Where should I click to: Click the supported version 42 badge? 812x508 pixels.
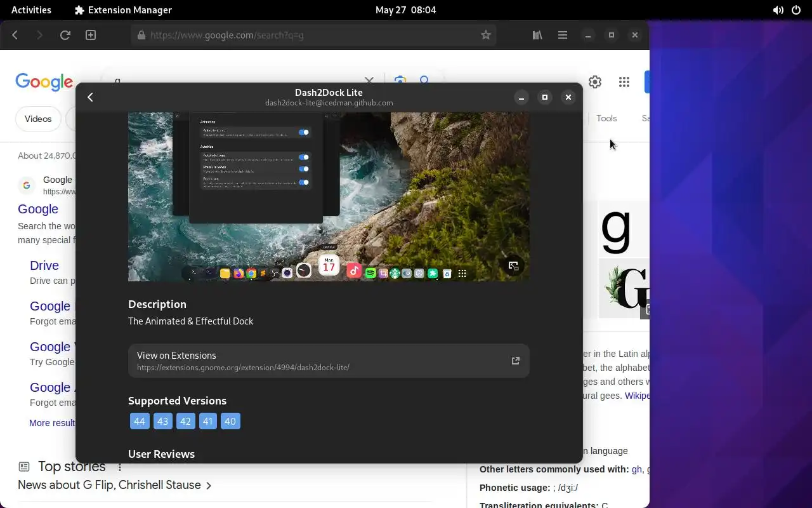[x=185, y=421]
